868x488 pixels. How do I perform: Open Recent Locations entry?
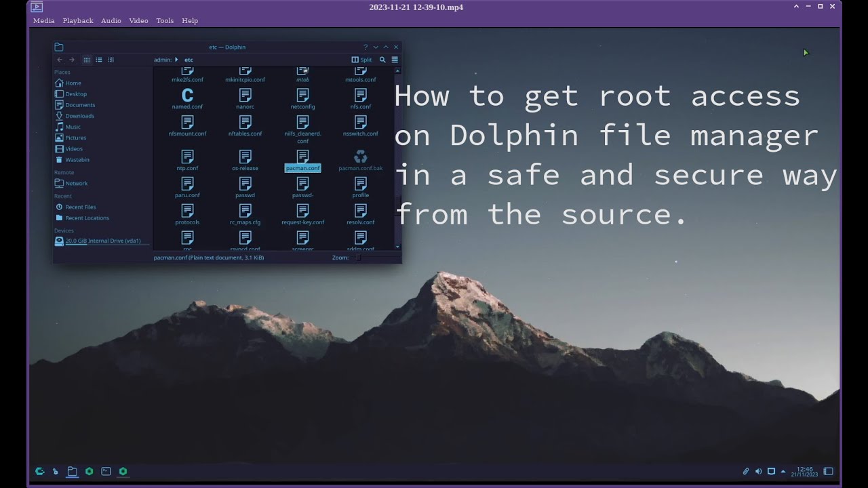tap(102, 218)
